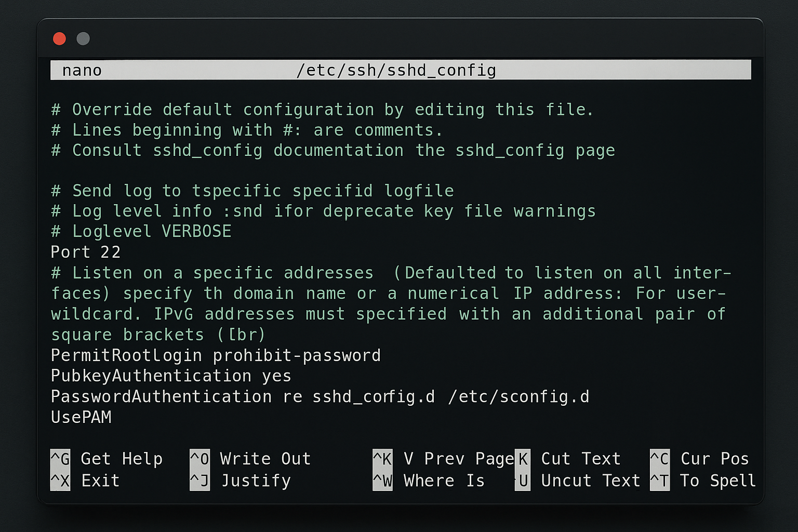This screenshot has height=532, width=798.
Task: Click the Loglevel VERBOSE comment line
Action: (141, 231)
